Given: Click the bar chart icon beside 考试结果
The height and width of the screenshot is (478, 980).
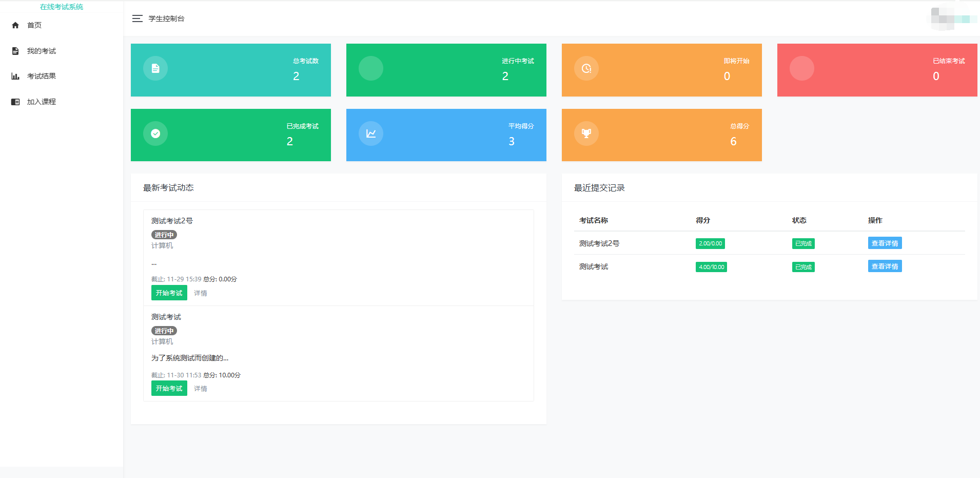Looking at the screenshot, I should [15, 76].
